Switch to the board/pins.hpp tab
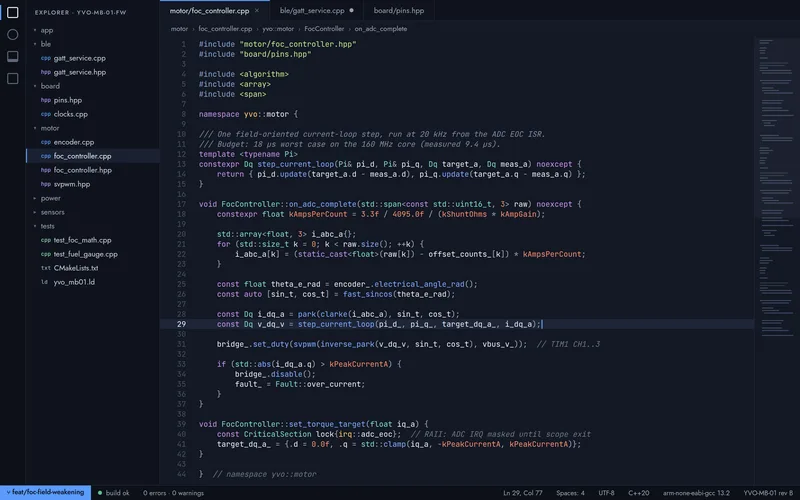This screenshot has height=500, width=800. click(398, 10)
